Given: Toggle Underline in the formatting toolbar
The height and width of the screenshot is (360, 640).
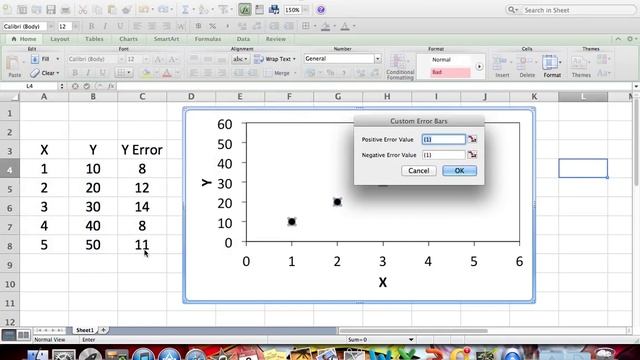Looking at the screenshot, I should point(120,27).
